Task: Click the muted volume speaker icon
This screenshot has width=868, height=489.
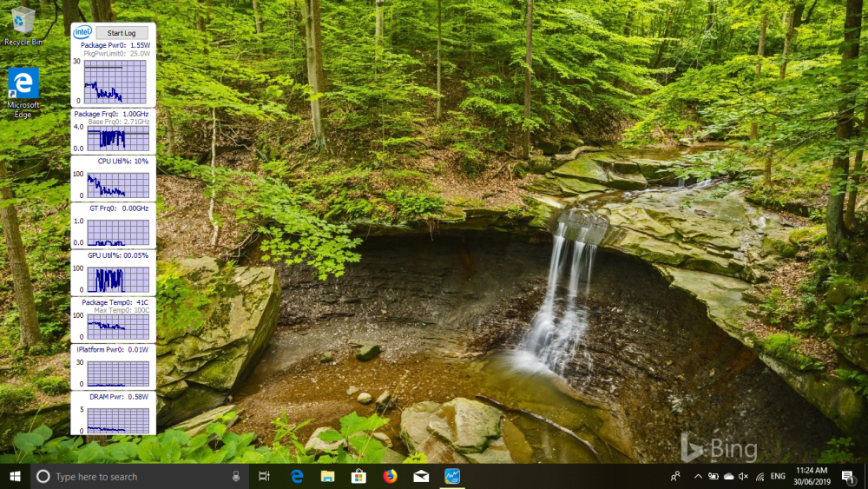Action: point(744,476)
